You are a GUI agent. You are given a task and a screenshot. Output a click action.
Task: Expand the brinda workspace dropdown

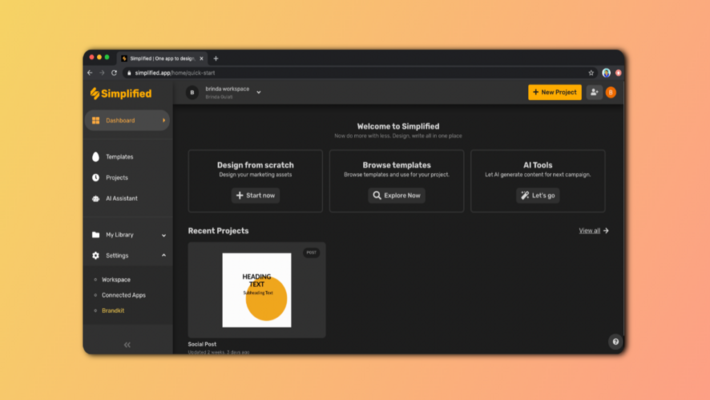point(259,92)
